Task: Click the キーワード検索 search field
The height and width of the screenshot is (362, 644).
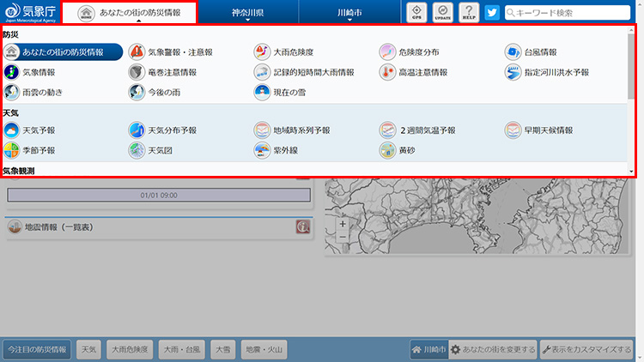Action: (571, 13)
